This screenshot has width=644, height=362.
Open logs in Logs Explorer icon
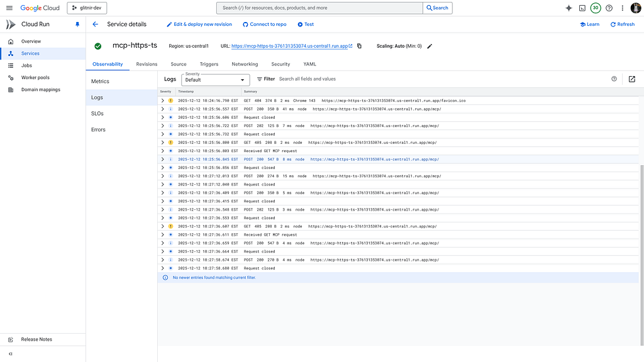631,79
